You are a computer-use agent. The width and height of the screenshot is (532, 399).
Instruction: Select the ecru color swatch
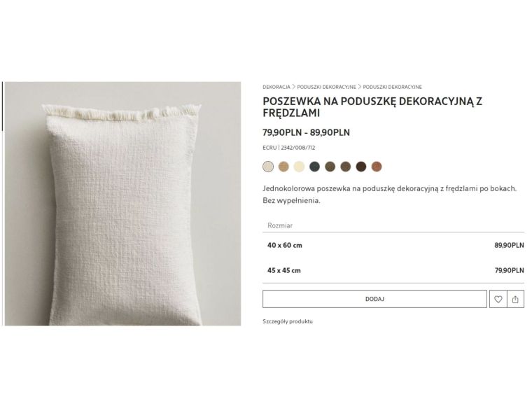(268, 167)
